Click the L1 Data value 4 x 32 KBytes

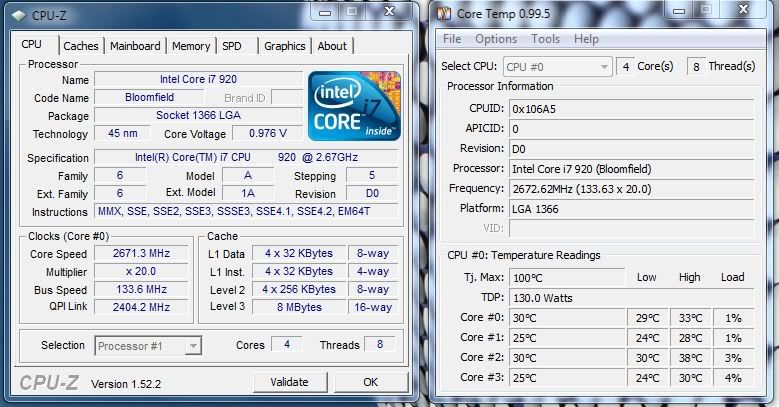coord(299,253)
